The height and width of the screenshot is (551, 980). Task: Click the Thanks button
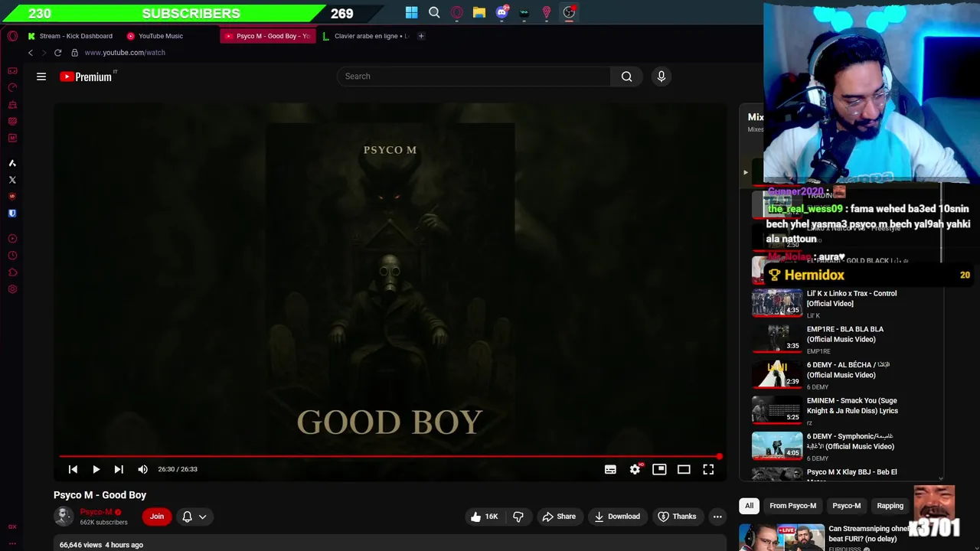coord(677,517)
